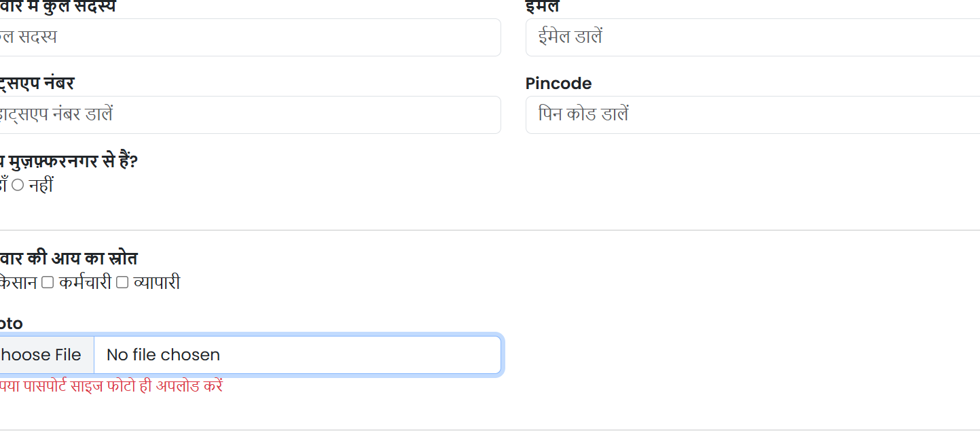Check the "कर्मचारी" checkbox

(48, 283)
